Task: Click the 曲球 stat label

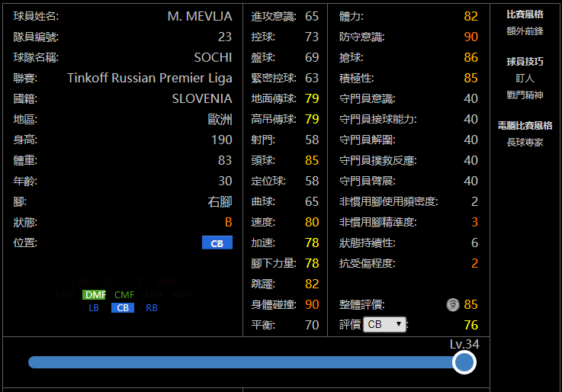Action: point(263,202)
